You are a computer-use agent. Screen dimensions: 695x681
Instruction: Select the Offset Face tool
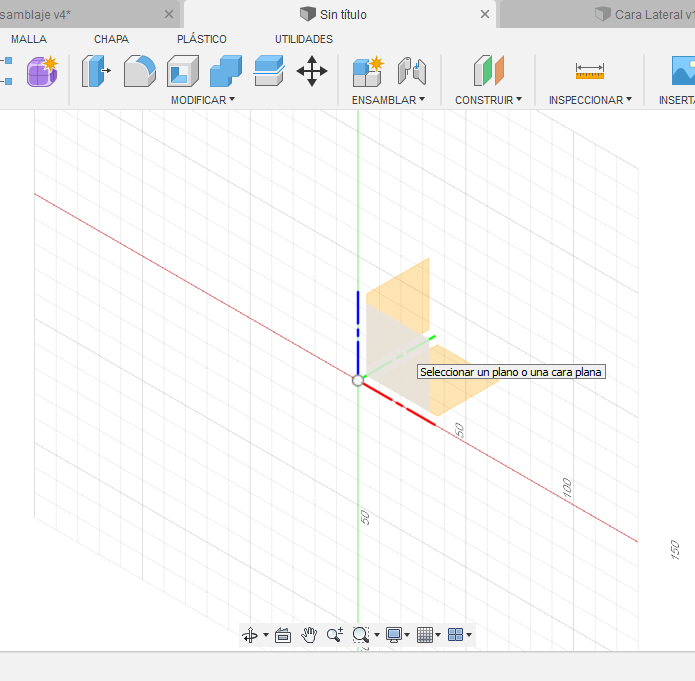point(269,71)
